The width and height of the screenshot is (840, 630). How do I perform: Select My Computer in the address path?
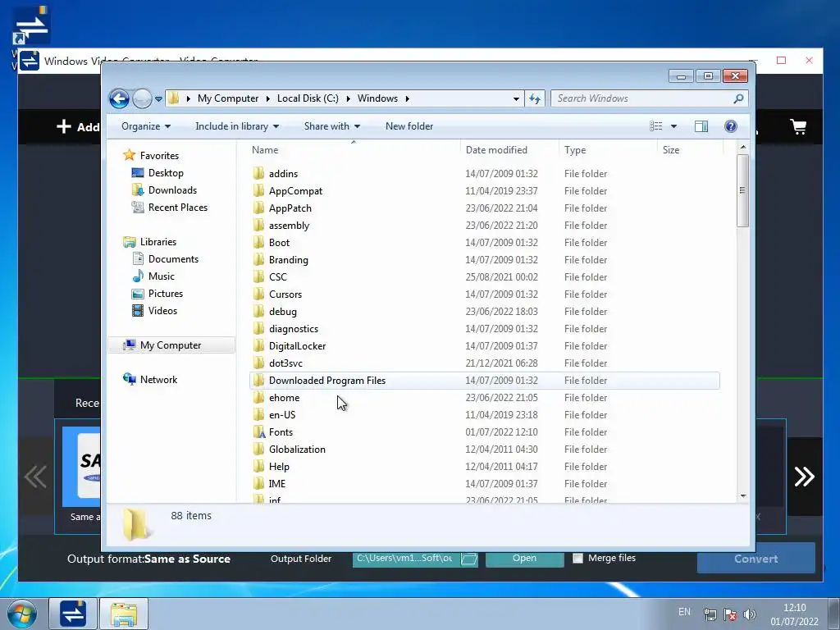tap(228, 98)
